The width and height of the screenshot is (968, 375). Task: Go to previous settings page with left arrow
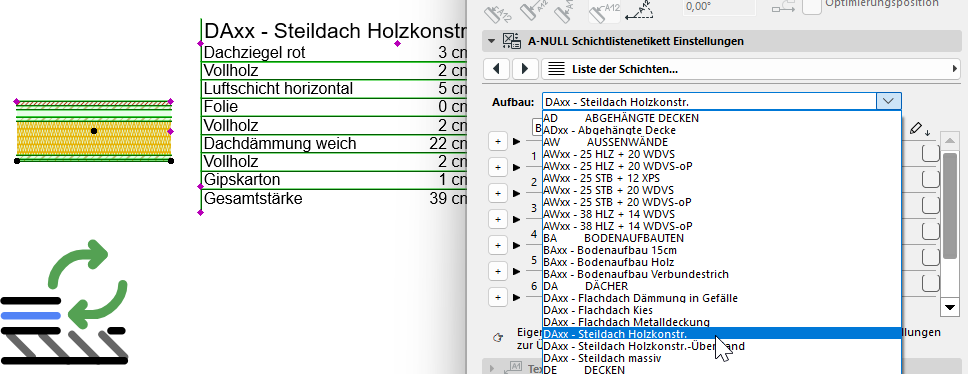(496, 69)
